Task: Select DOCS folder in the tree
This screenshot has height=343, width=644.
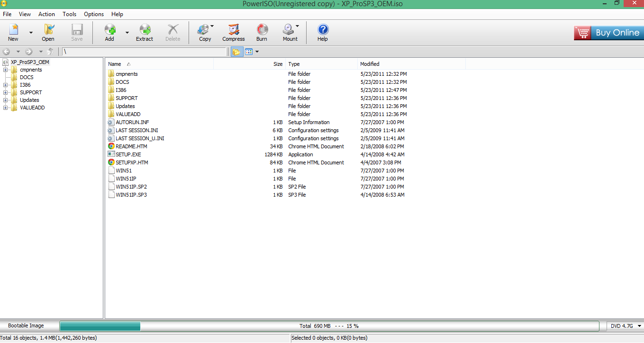Action: 27,77
